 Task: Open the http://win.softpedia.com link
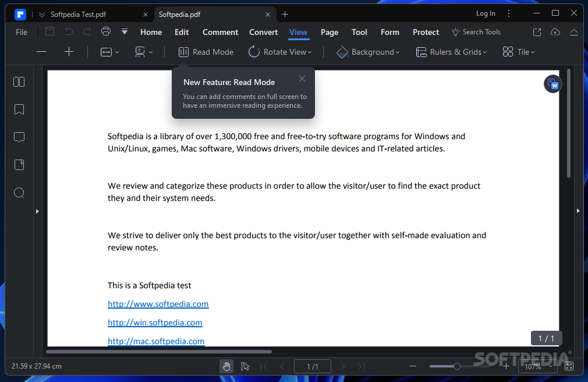click(155, 323)
